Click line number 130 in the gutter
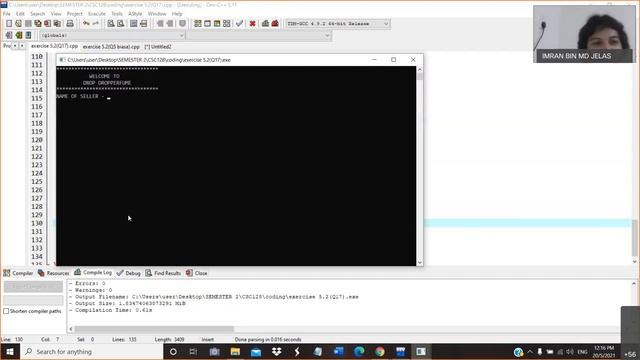This screenshot has height=360, width=640. (x=37, y=223)
